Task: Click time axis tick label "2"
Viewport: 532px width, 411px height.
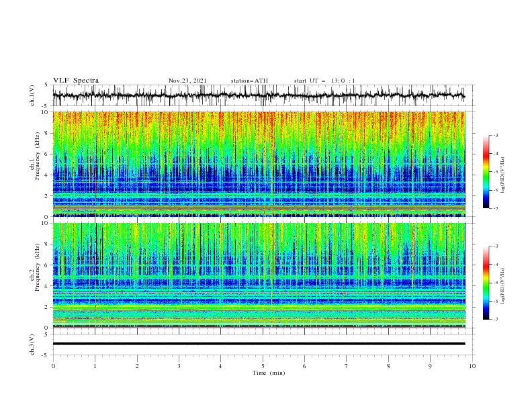Action: coord(137,366)
